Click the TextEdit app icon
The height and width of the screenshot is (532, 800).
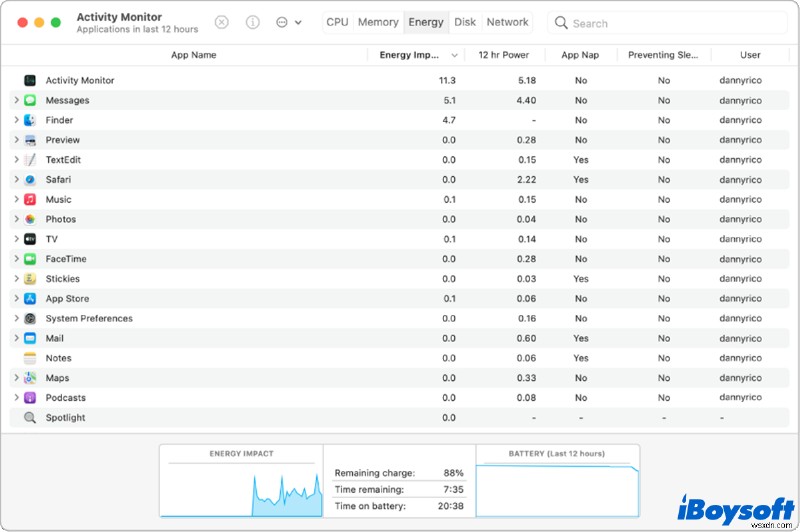30,160
